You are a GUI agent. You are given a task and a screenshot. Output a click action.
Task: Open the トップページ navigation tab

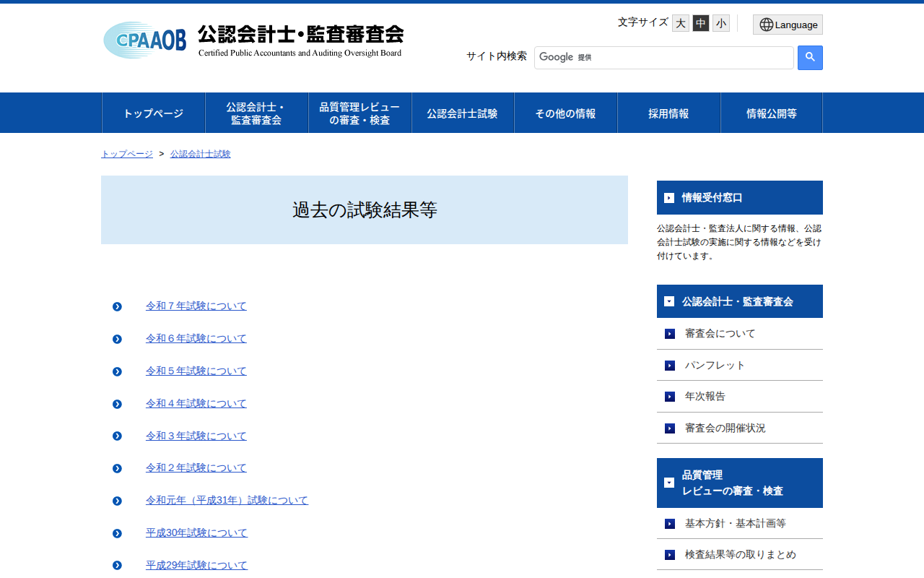(x=153, y=113)
